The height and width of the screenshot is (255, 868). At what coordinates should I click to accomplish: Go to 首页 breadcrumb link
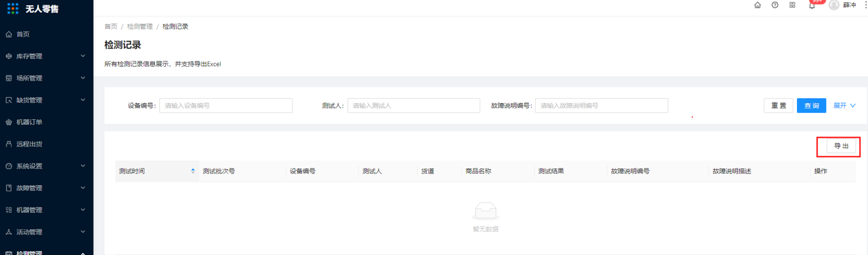(111, 26)
